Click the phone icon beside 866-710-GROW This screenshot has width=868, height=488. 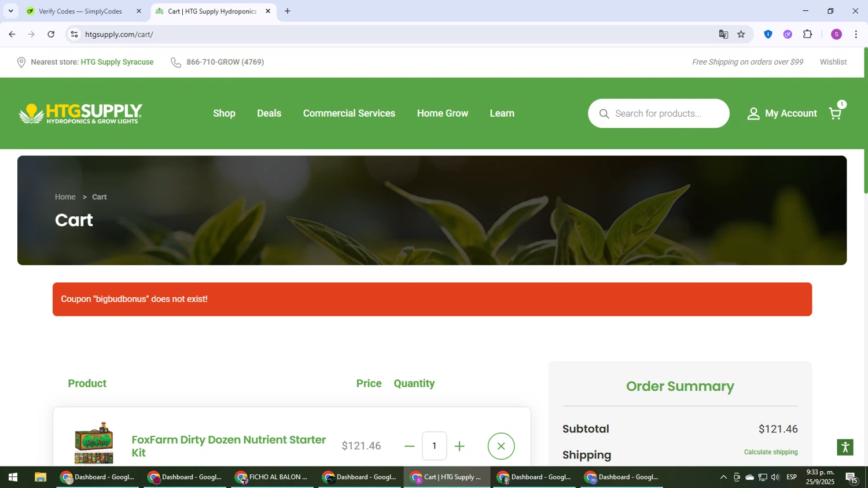click(176, 62)
